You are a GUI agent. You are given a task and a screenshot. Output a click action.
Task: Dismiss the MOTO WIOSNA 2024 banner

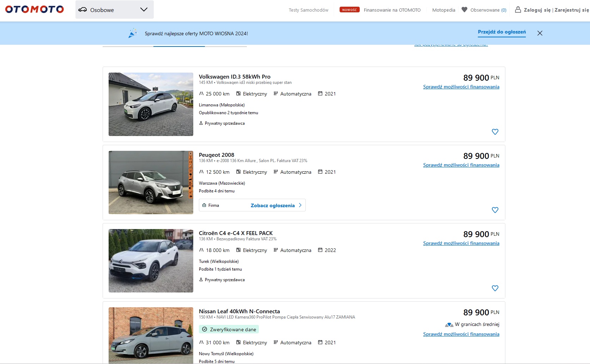pyautogui.click(x=540, y=33)
